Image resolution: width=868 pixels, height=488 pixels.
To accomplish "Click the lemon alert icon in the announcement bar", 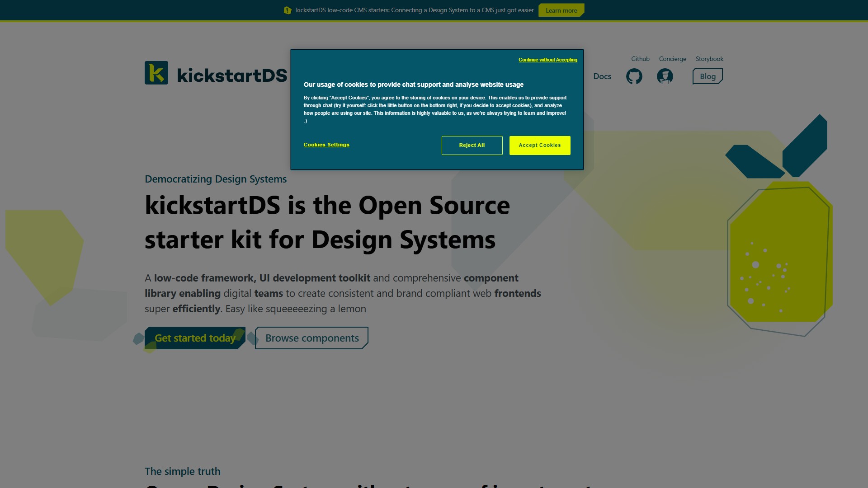I will 288,9.
